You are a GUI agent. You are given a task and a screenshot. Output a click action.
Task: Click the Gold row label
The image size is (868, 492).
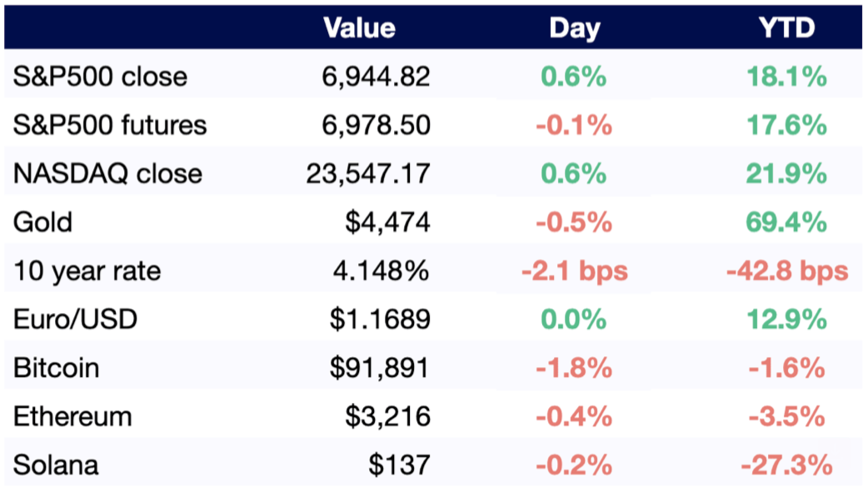[x=42, y=222]
